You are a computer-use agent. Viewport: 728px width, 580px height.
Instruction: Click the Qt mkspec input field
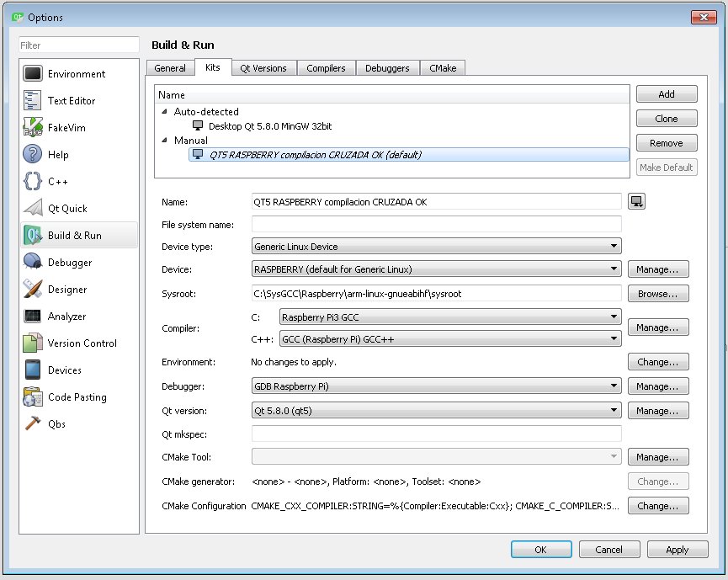click(437, 434)
